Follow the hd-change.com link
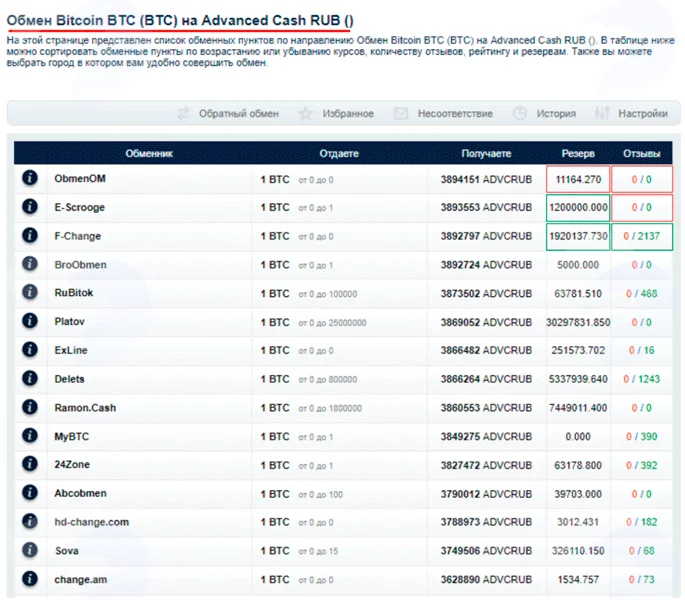Image resolution: width=685 pixels, height=600 pixels. [x=92, y=522]
